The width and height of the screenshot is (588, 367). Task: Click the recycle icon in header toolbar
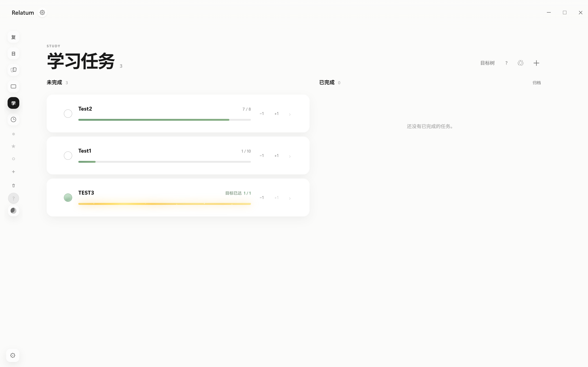pos(520,63)
